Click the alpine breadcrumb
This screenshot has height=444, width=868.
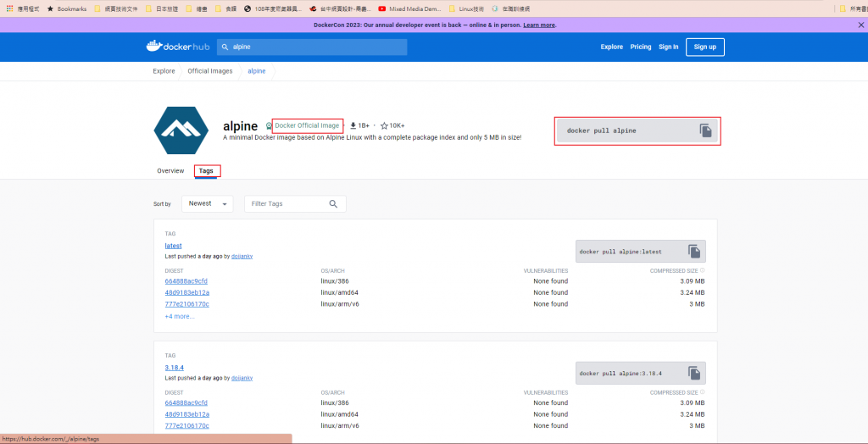pyautogui.click(x=256, y=71)
